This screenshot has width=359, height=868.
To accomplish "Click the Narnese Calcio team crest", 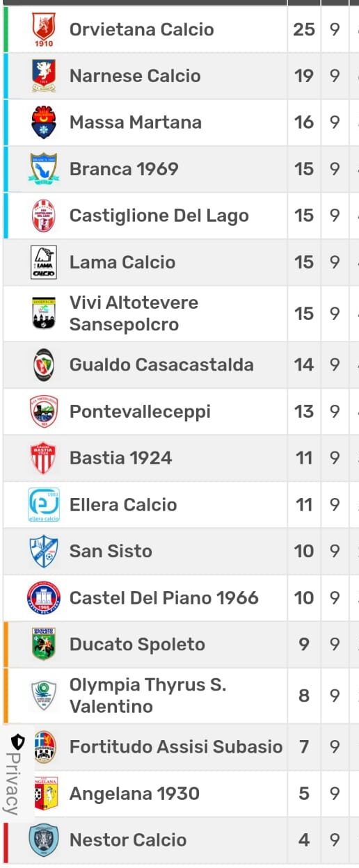I will click(44, 76).
